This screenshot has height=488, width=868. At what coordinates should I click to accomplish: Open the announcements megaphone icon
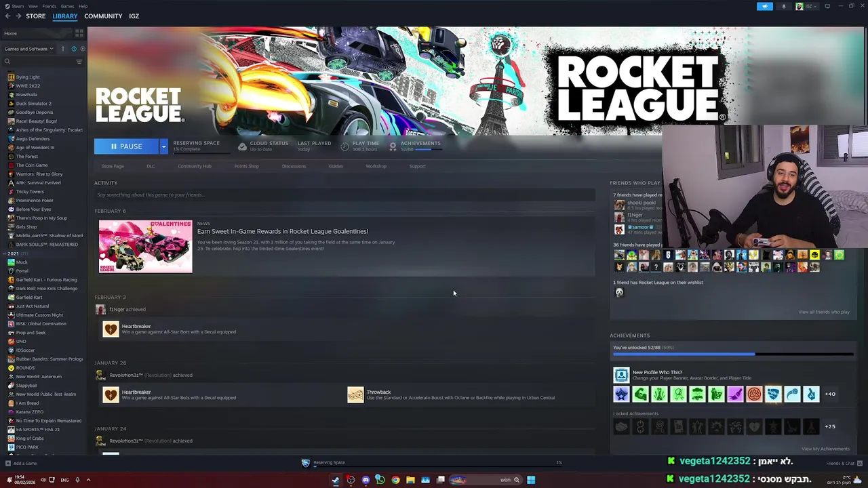click(764, 6)
